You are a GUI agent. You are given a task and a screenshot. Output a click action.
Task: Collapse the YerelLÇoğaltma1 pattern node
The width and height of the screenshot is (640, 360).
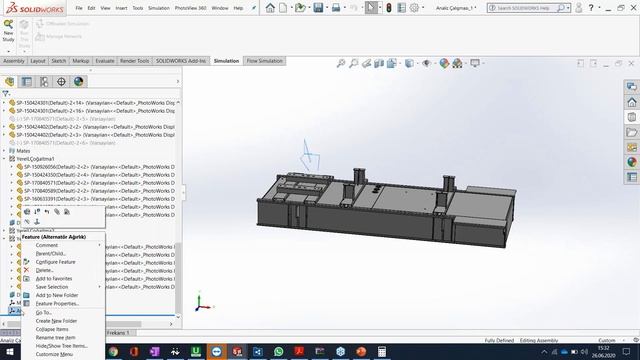4,159
